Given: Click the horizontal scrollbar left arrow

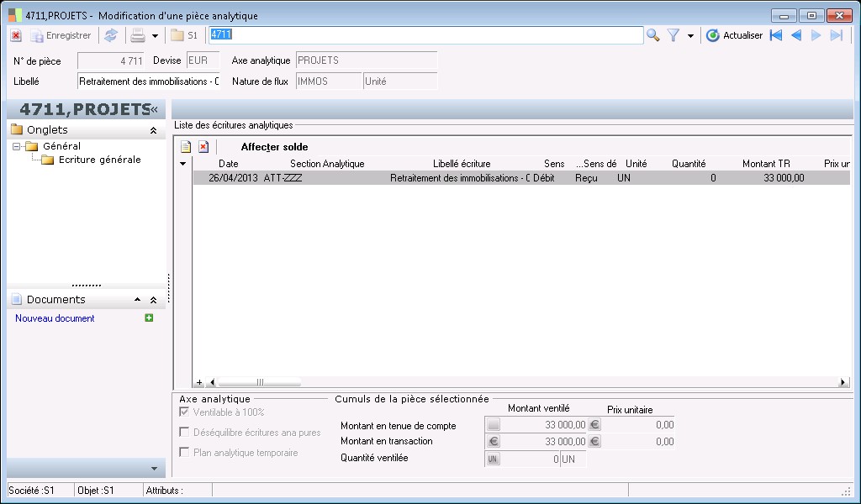Looking at the screenshot, I should pyautogui.click(x=211, y=382).
